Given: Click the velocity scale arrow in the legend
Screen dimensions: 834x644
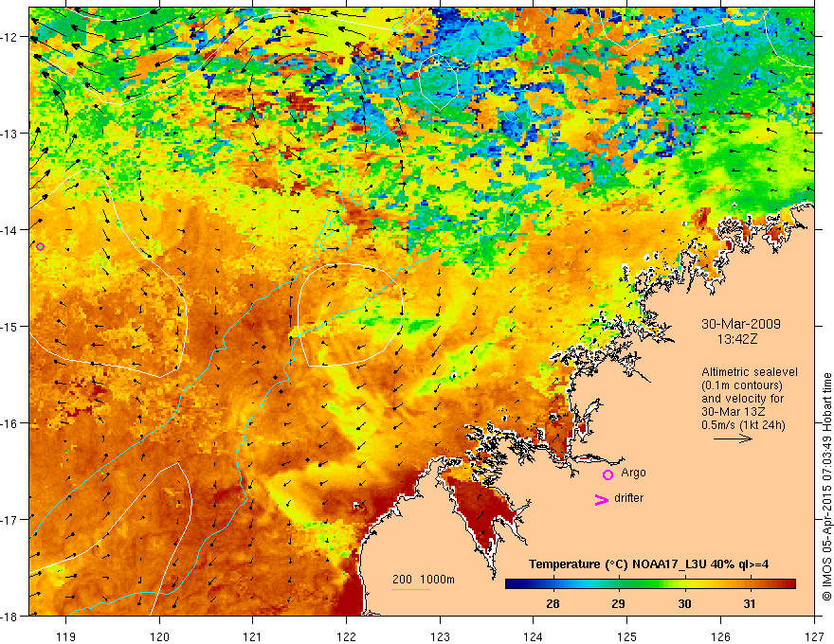Looking at the screenshot, I should click(733, 438).
